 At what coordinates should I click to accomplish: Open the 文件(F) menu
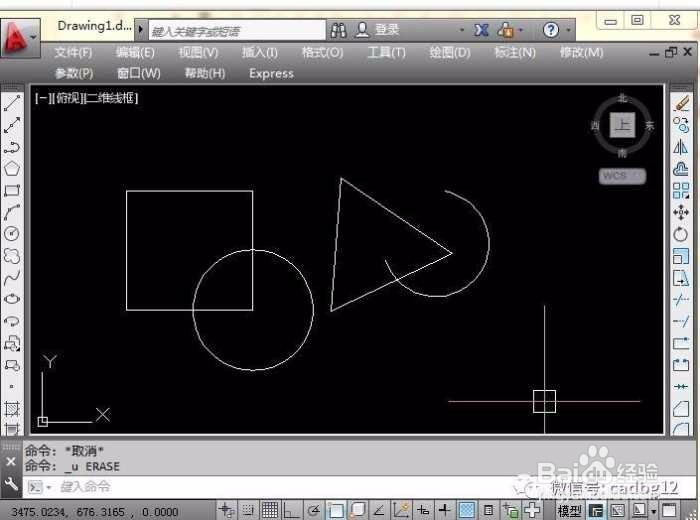pos(74,53)
